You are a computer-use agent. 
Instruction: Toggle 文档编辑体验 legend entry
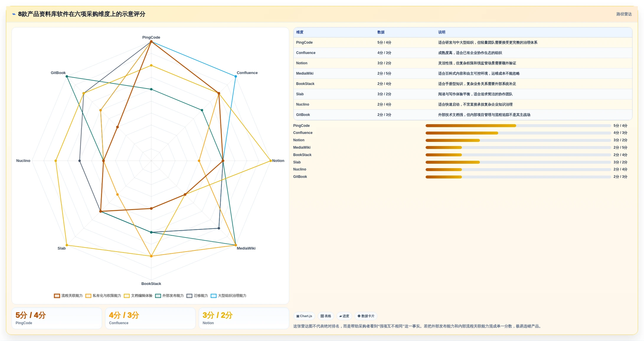point(138,296)
